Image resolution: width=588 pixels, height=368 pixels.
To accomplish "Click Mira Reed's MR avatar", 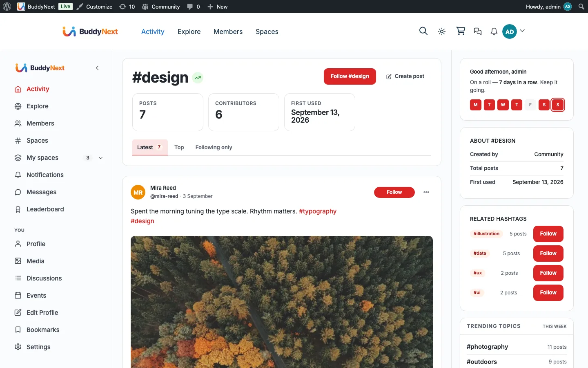I will pos(138,192).
